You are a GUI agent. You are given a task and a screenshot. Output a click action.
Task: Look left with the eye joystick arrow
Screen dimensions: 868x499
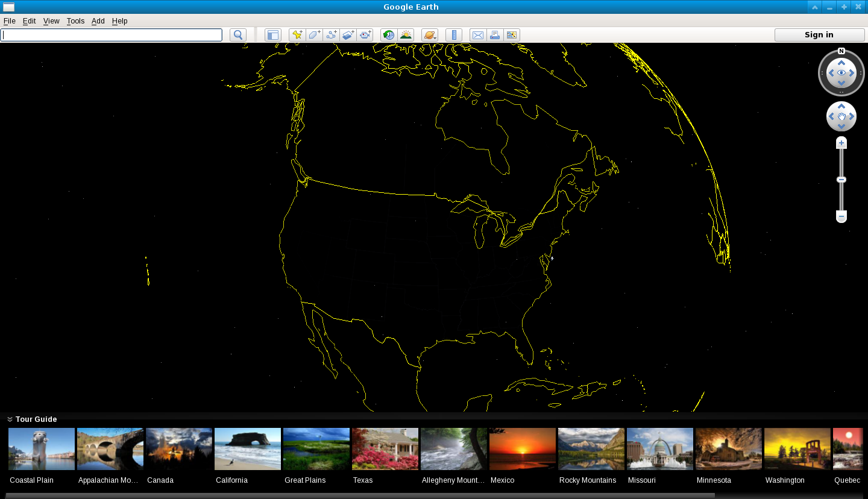[x=831, y=73]
